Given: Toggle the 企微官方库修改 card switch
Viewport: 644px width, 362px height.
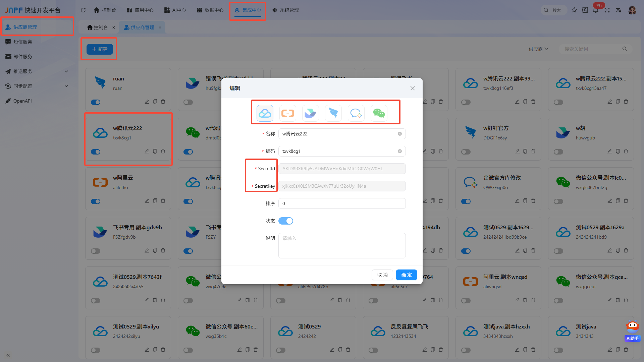Looking at the screenshot, I should pos(466,201).
